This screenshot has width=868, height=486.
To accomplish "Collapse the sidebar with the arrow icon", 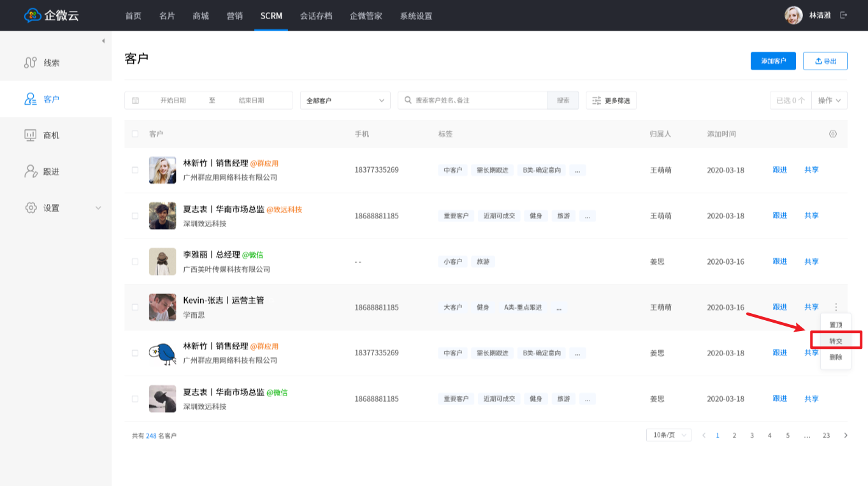I will click(103, 41).
